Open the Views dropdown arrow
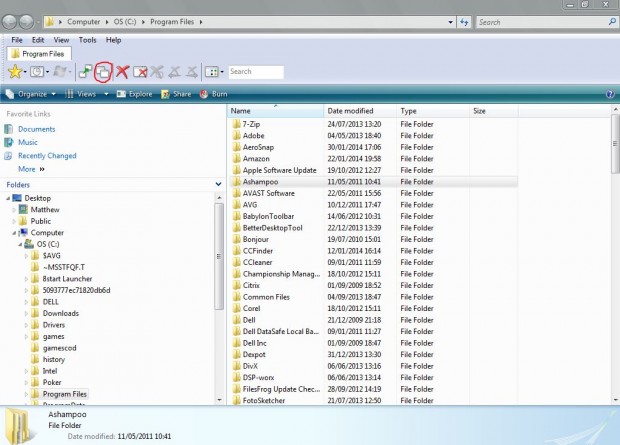Viewport: 620px width, 445px height. click(x=106, y=94)
